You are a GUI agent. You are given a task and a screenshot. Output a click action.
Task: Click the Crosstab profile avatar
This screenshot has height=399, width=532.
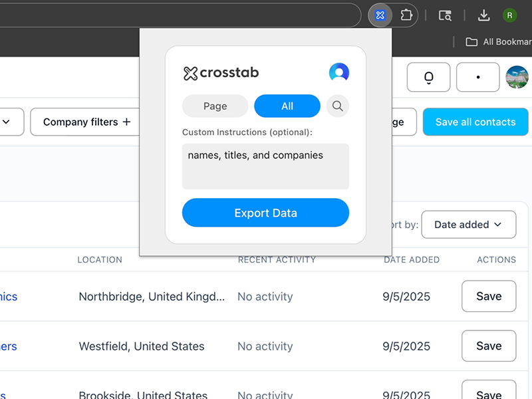pos(339,72)
